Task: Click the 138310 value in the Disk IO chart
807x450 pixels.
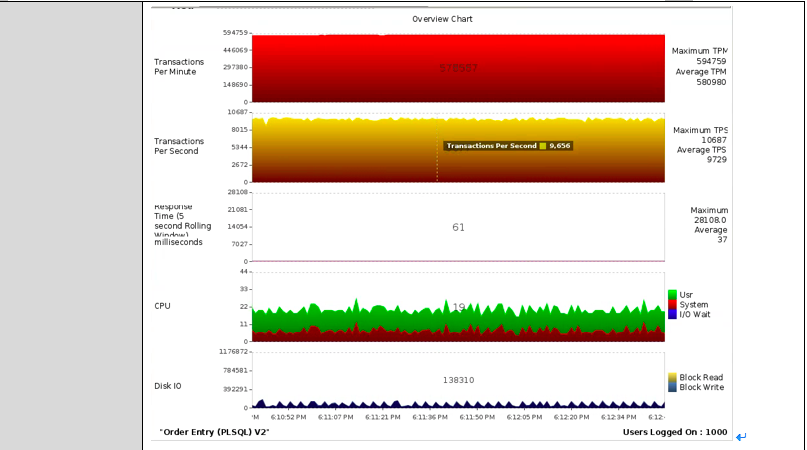Action: click(459, 380)
